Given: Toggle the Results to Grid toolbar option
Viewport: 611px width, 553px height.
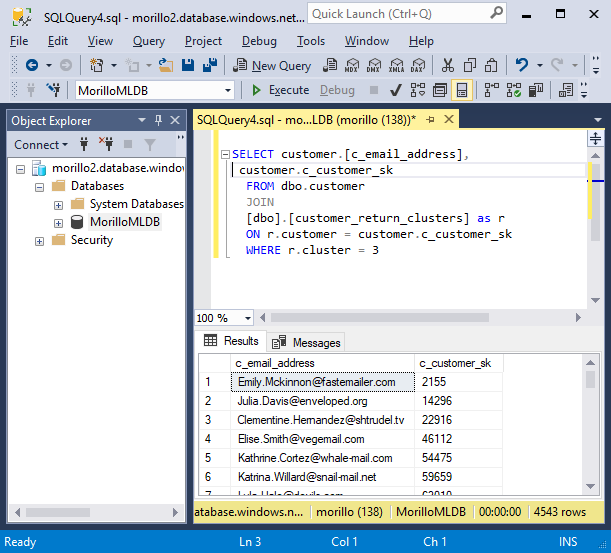Looking at the screenshot, I should point(462,90).
